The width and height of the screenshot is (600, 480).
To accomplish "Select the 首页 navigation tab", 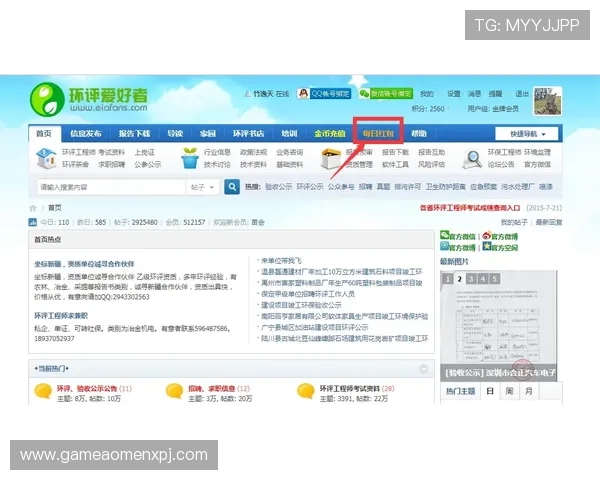I will coord(44,134).
